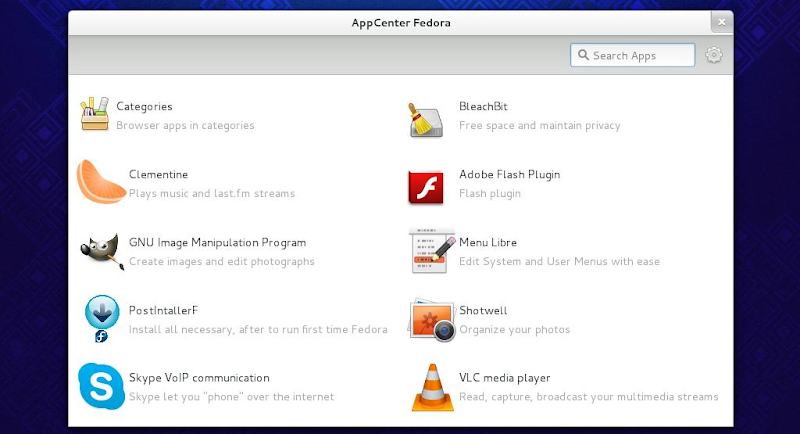Click "Organize your photos" description
This screenshot has height=434, width=800.
click(514, 329)
